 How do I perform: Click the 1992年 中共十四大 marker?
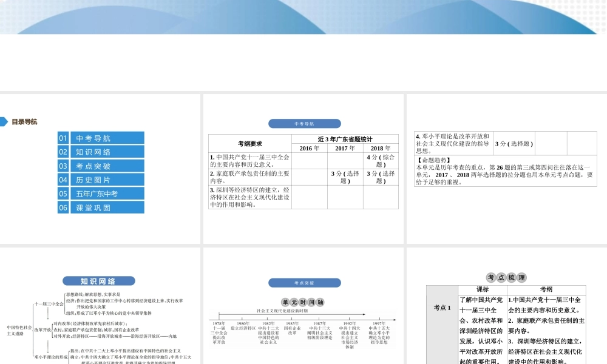(x=349, y=335)
